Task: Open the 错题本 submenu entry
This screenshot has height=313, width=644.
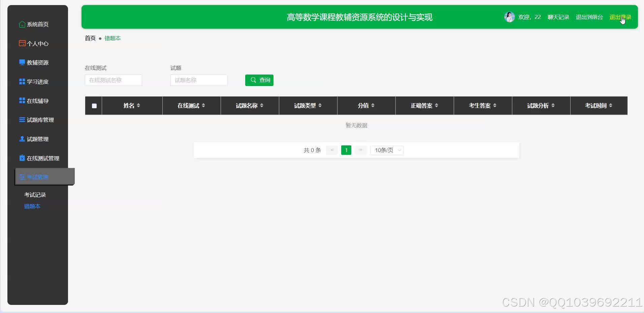Action: pyautogui.click(x=32, y=206)
